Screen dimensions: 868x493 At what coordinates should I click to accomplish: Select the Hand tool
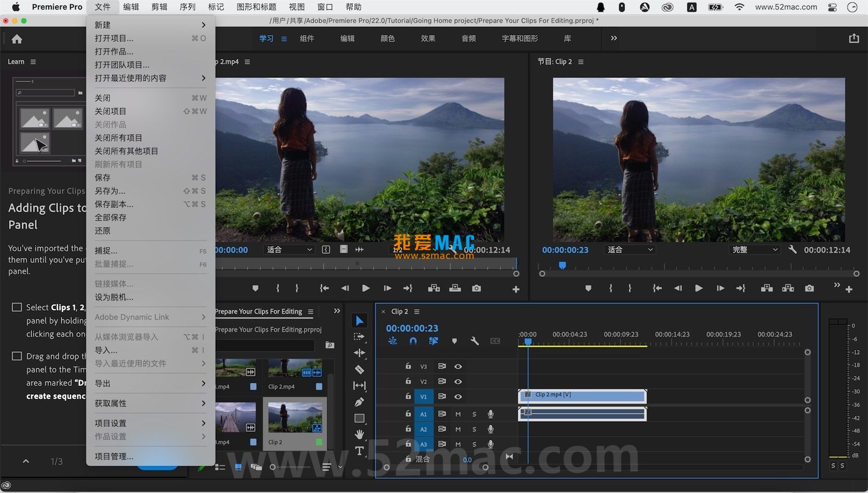pos(360,434)
